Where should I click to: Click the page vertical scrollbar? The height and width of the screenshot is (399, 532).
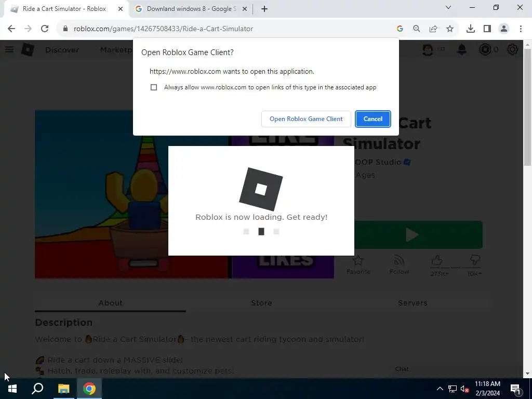(527, 107)
